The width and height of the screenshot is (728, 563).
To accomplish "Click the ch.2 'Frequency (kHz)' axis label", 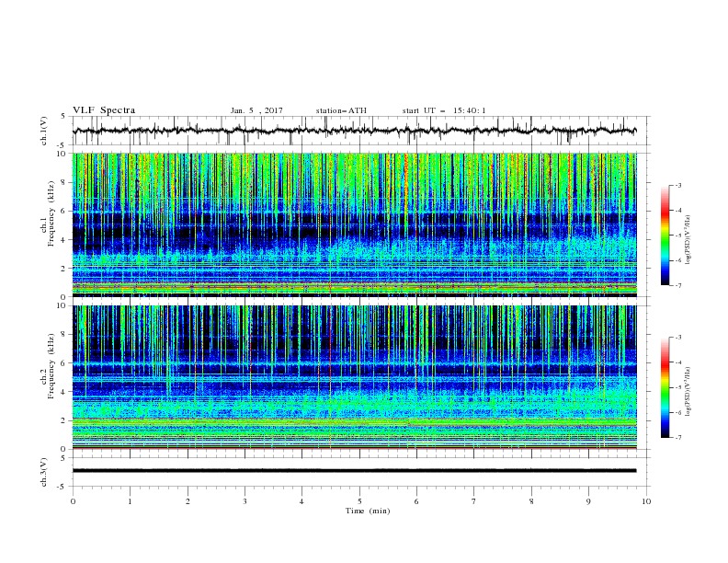I will tap(51, 367).
